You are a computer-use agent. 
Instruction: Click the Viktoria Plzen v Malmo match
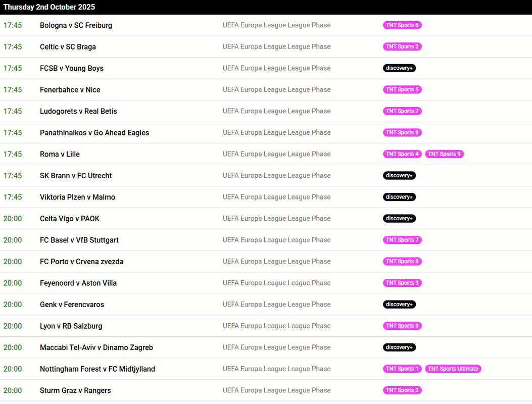click(x=77, y=197)
